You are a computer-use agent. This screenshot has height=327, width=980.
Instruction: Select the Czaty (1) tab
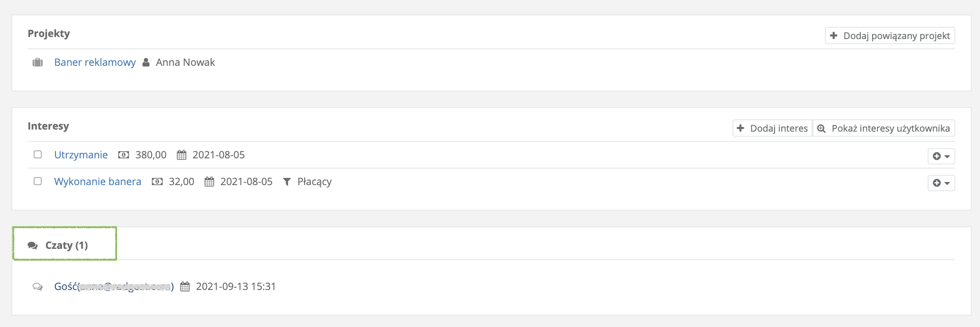point(65,245)
